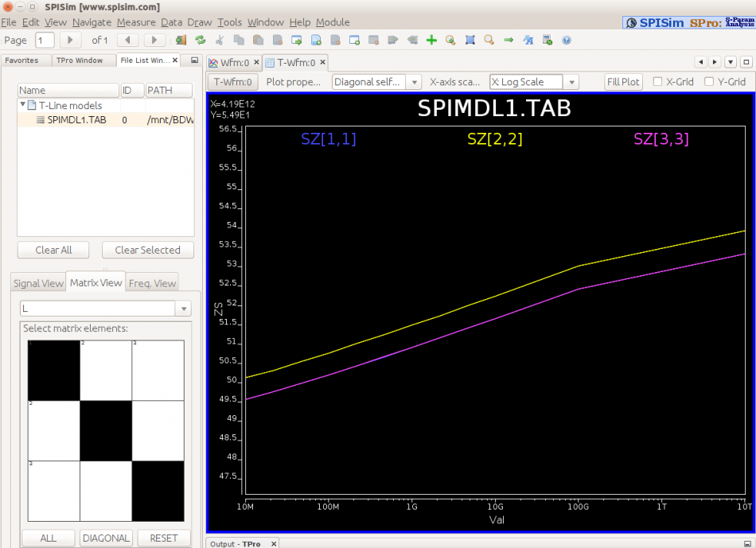Open the Measure menu

(x=135, y=22)
